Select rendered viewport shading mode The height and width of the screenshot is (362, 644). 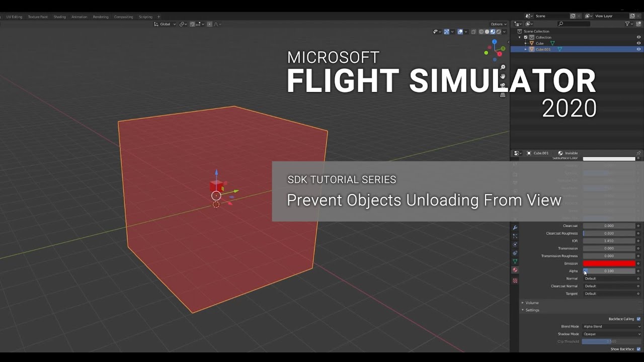[x=499, y=32]
